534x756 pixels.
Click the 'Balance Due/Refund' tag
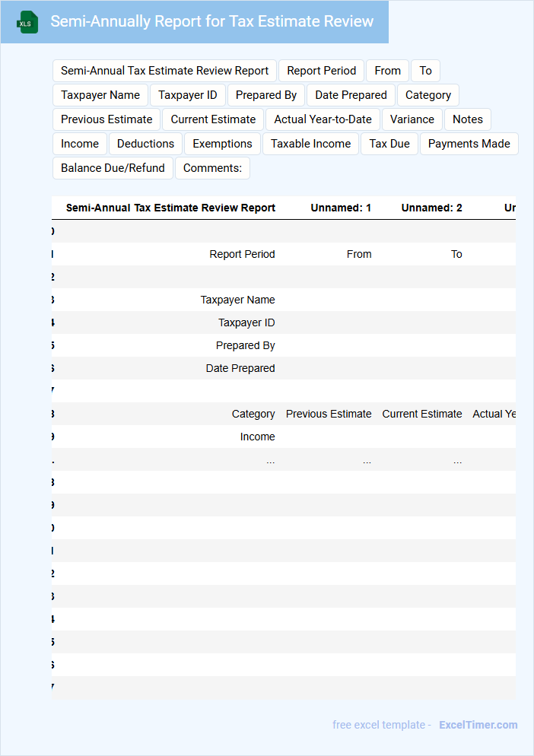(113, 168)
